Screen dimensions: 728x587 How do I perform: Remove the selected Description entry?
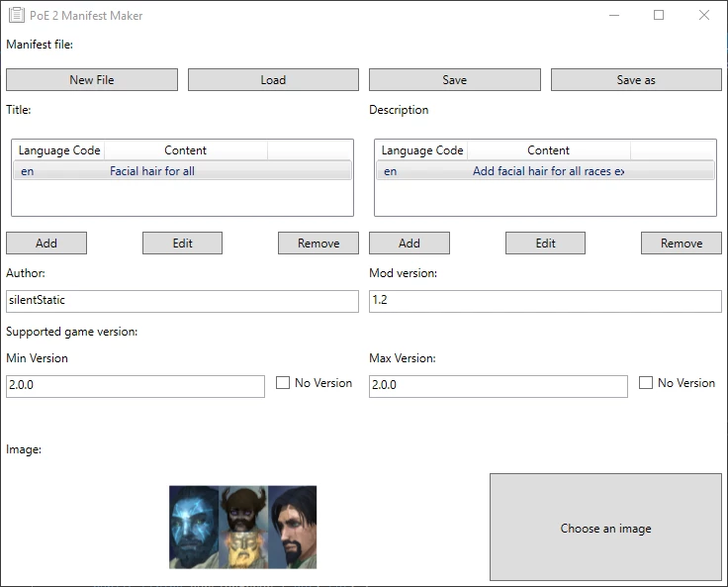[682, 244]
